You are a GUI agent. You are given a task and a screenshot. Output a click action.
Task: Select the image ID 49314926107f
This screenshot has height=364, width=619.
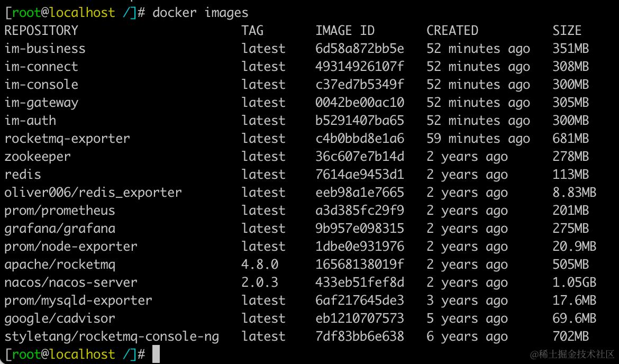(360, 66)
